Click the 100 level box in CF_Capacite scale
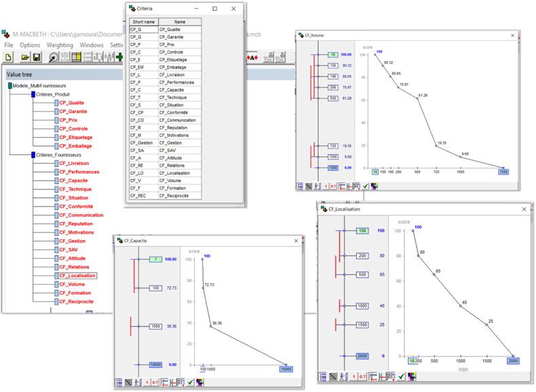536x392 pixels. (x=156, y=288)
